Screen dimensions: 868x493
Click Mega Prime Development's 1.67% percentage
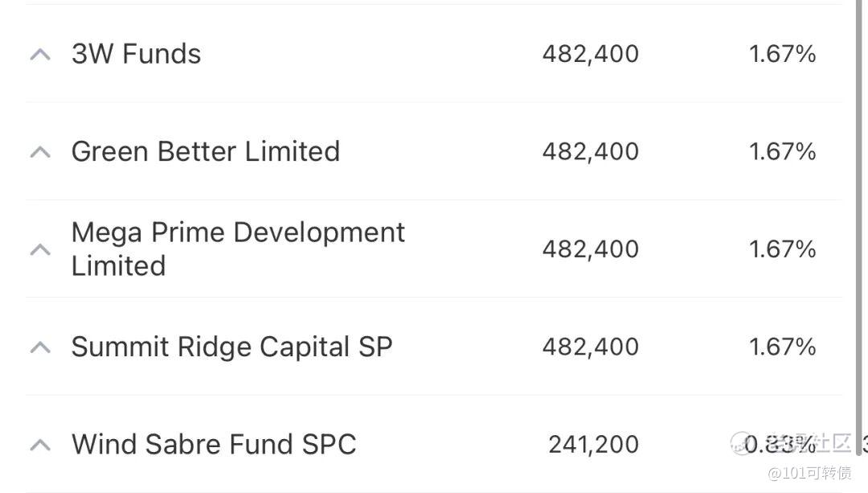782,249
